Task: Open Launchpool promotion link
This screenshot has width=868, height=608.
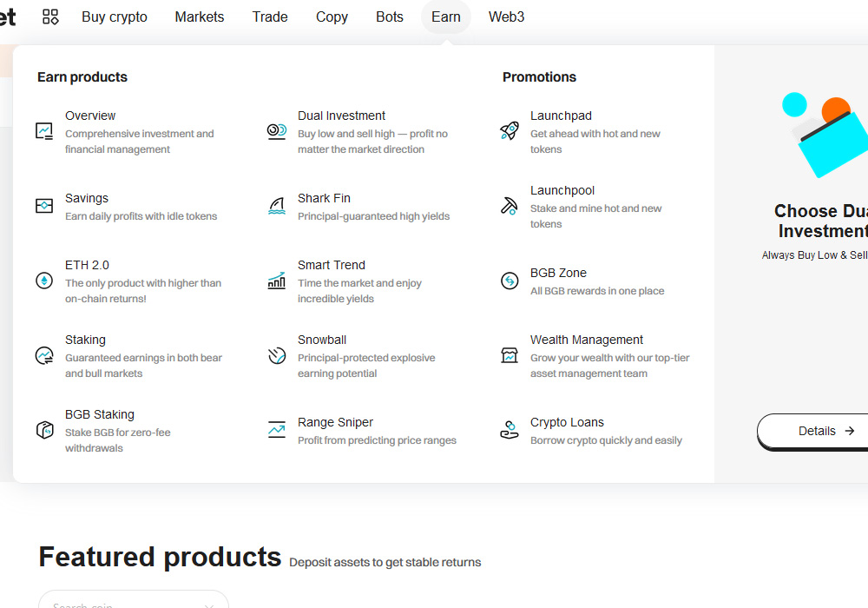Action: 562,190
